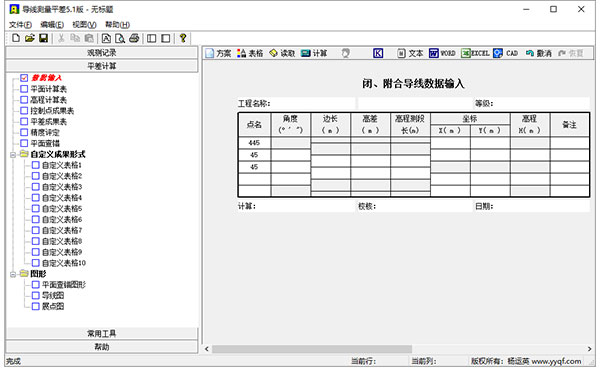Click the table cell containing 445
600x371 pixels.
254,143
